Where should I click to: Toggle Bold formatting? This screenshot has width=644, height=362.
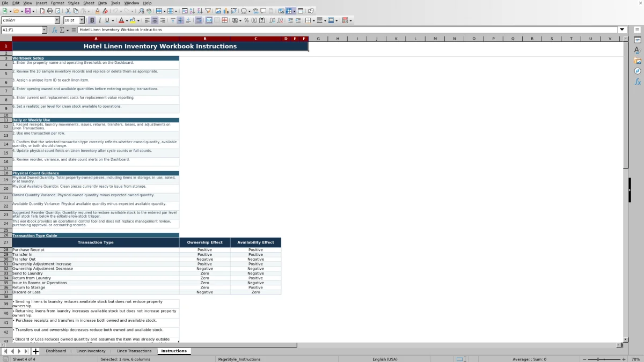click(x=92, y=20)
